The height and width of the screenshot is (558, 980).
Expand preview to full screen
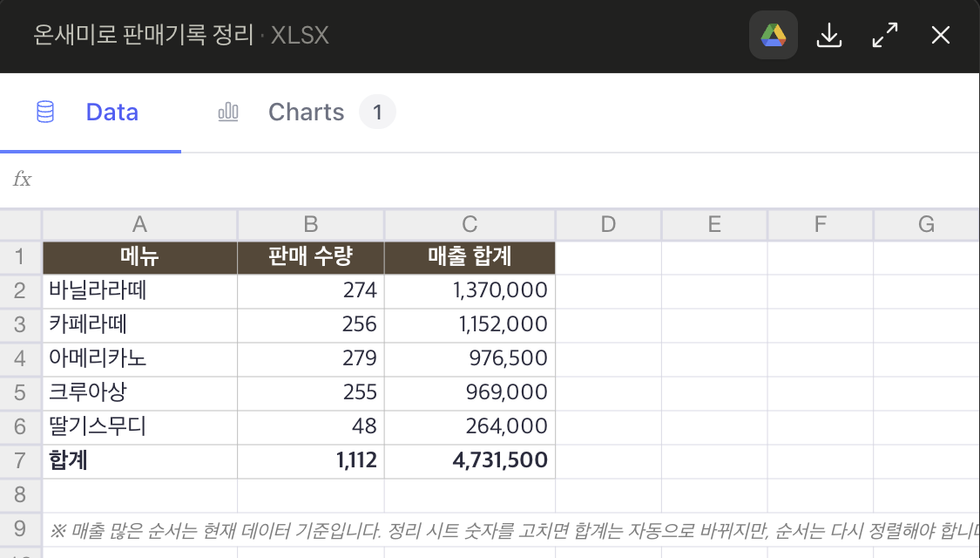point(885,35)
